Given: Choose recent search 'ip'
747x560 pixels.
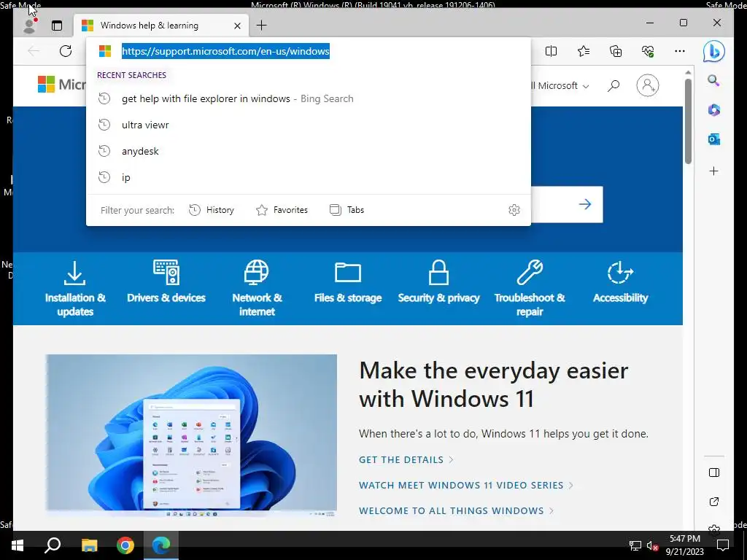Looking at the screenshot, I should (x=309, y=177).
